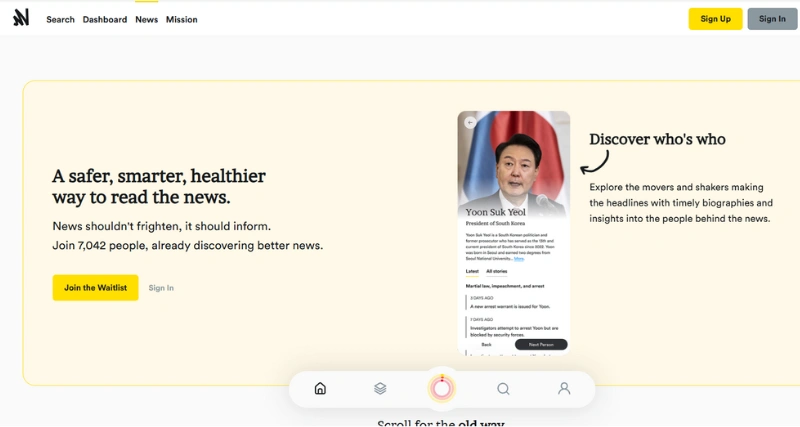Click the 'Martial law, impeachment, and arrest' heading
The height and width of the screenshot is (427, 800).
coord(505,286)
